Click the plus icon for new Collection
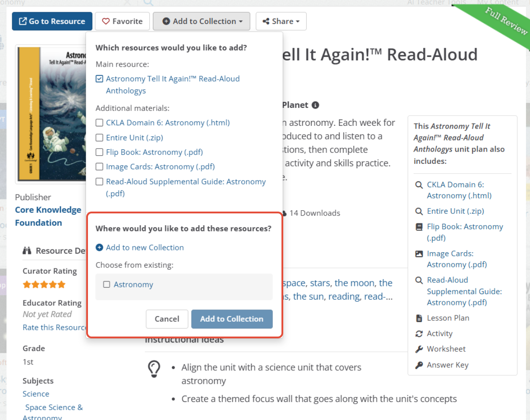Image resolution: width=530 pixels, height=420 pixels. [x=99, y=248]
